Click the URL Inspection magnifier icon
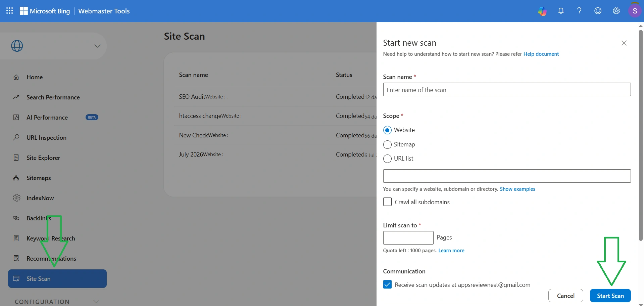This screenshot has height=306, width=644. 16,137
